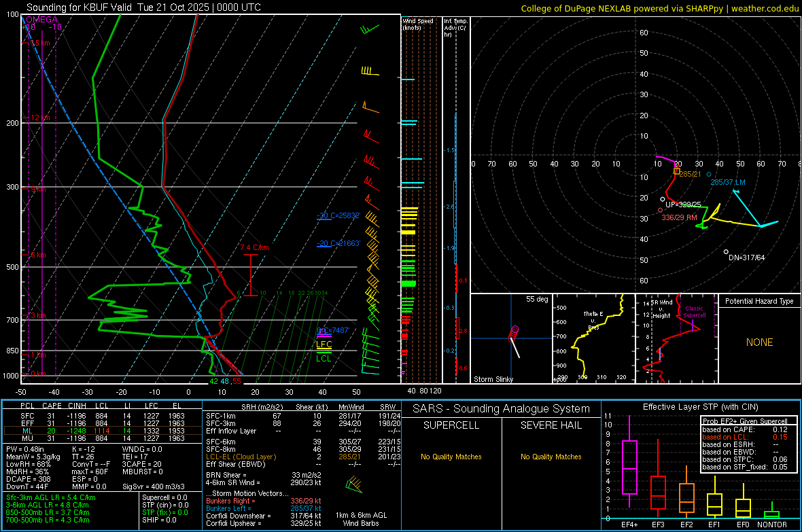The height and width of the screenshot is (532, 802).
Task: Click the red 'based on LCL: 0.15' entry
Action: (744, 437)
